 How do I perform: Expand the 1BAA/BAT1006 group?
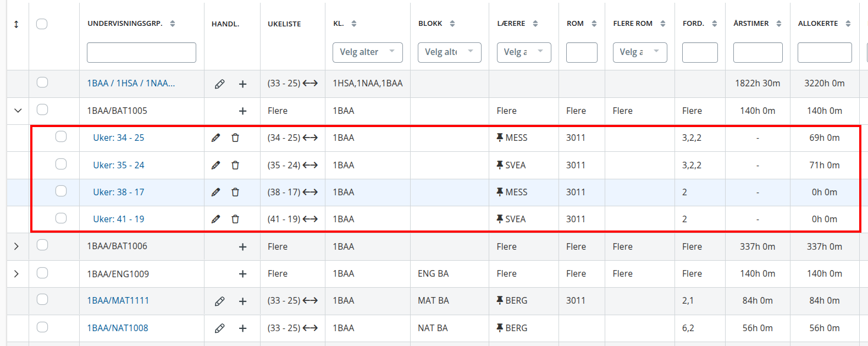(x=16, y=246)
